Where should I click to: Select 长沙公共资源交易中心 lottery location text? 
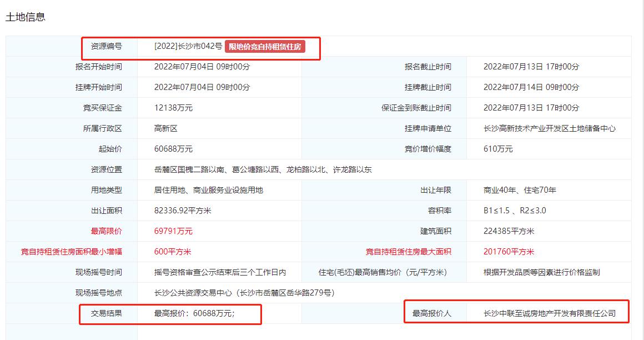244,293
